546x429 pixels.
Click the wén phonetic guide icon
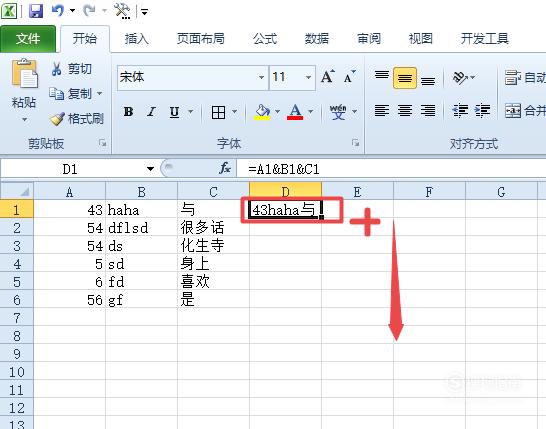pyautogui.click(x=338, y=112)
